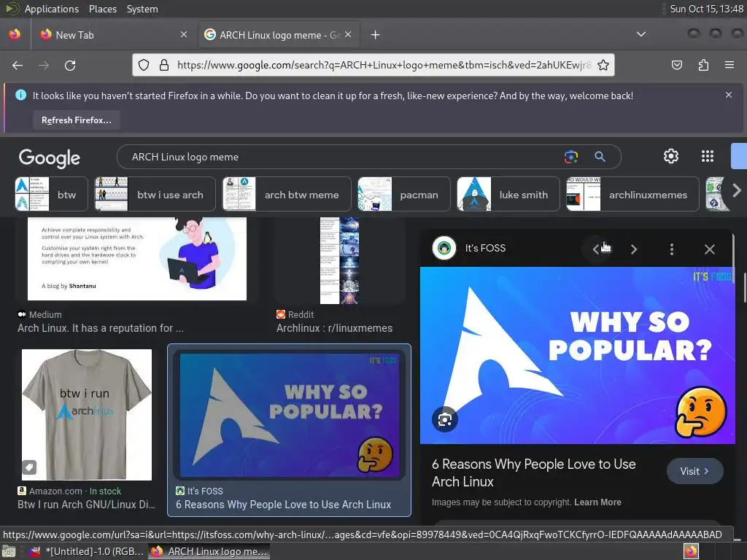The height and width of the screenshot is (560, 747).
Task: Click preview title '6 Reasons Why People Love'
Action: 533,472
